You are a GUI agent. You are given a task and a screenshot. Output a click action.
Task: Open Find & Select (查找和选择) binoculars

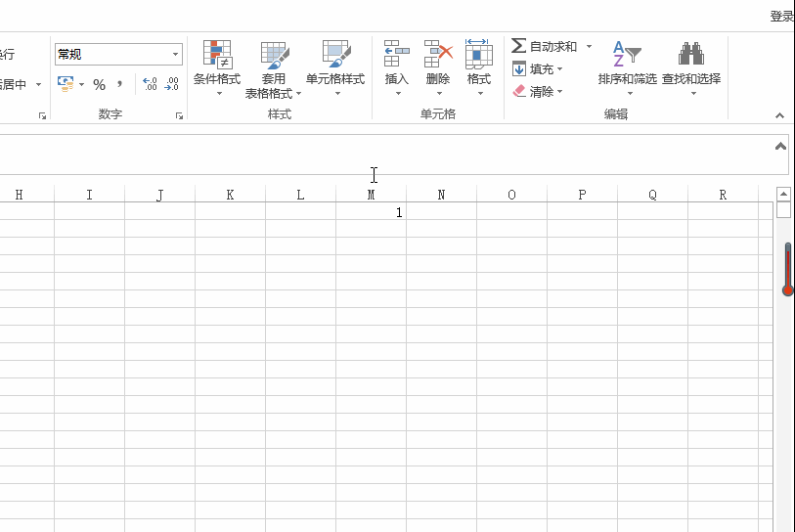(691, 67)
